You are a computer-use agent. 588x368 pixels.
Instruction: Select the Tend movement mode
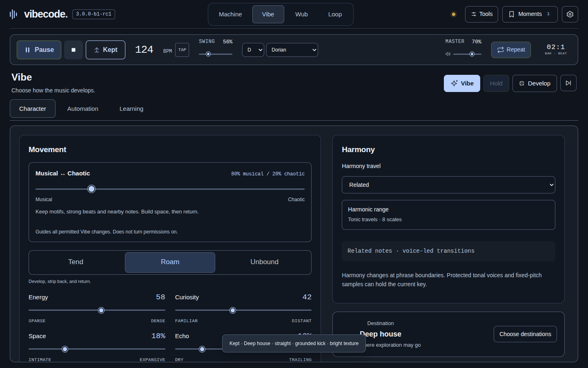click(x=76, y=262)
